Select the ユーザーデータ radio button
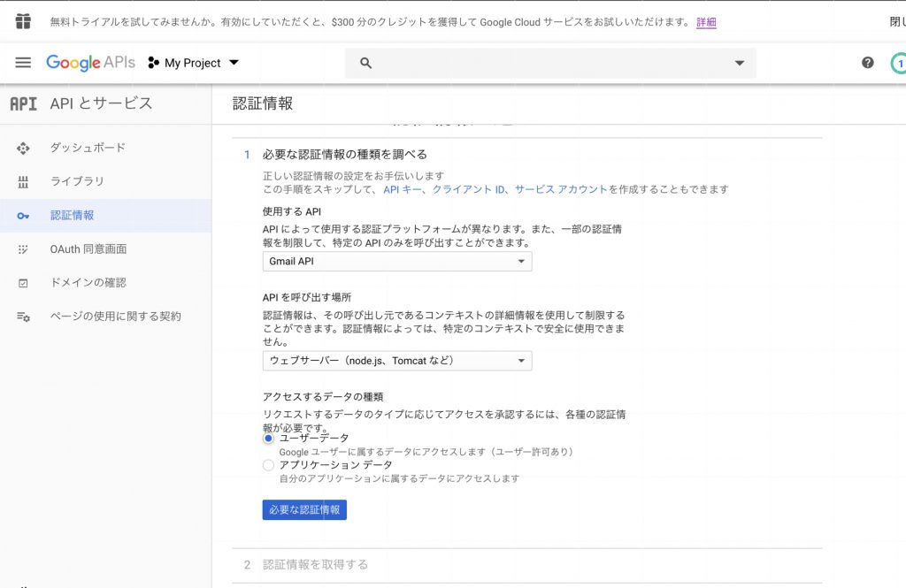Viewport: 906px width, 588px height. 268,439
